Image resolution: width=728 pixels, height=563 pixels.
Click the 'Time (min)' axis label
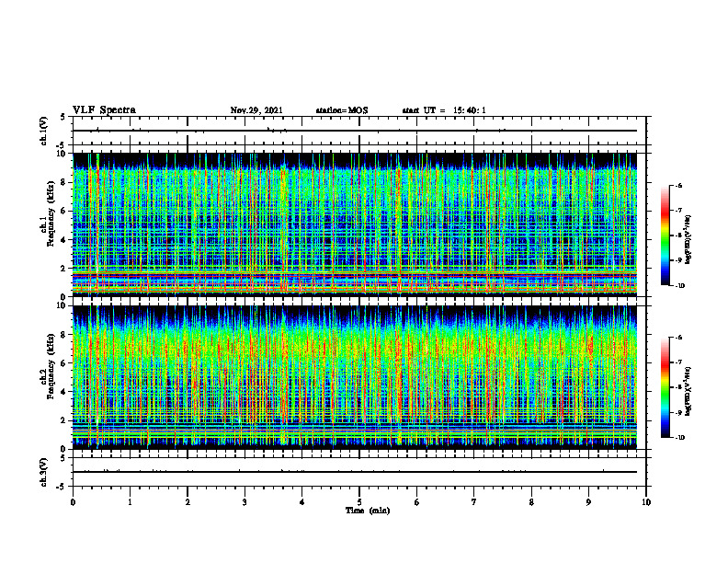pos(368,511)
